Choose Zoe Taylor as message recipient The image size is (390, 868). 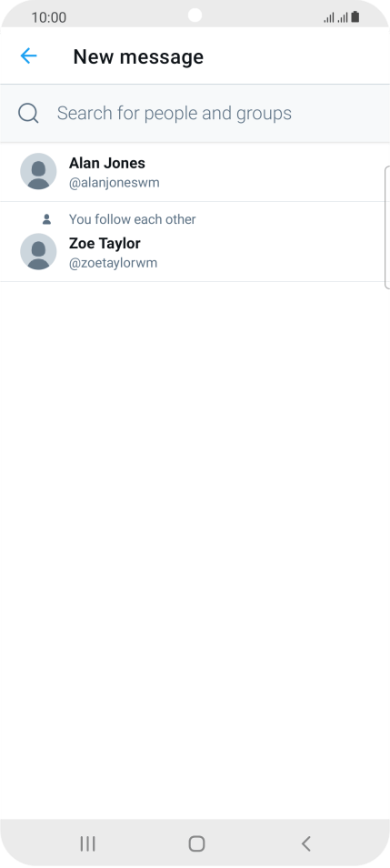[195, 242]
